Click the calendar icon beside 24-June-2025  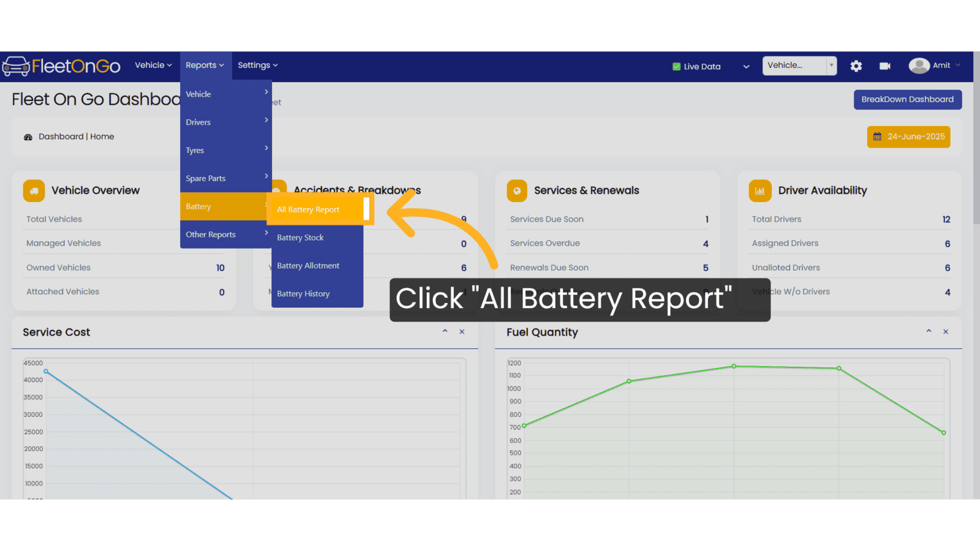877,137
